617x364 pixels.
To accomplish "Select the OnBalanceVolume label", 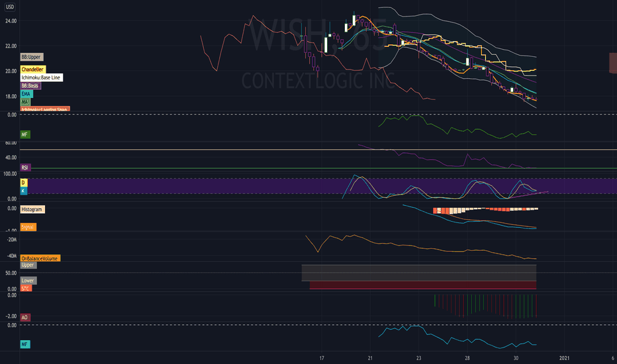I will coord(40,258).
